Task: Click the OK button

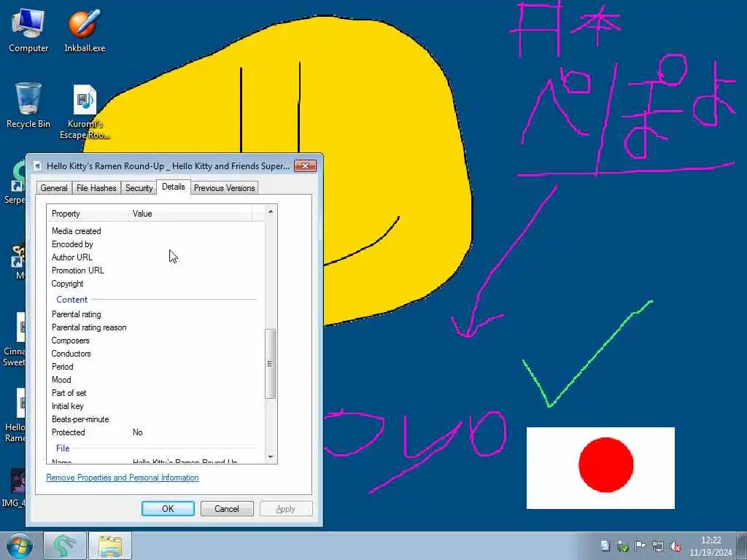Action: click(168, 508)
